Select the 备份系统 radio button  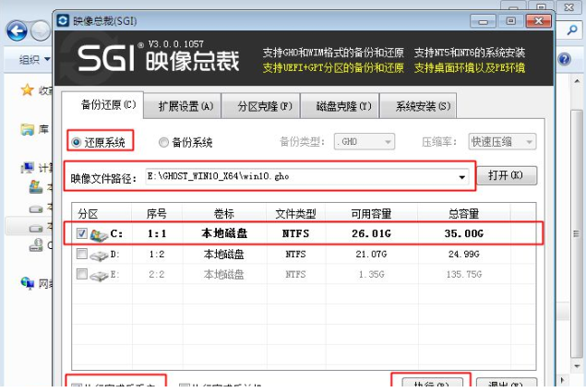tap(164, 142)
